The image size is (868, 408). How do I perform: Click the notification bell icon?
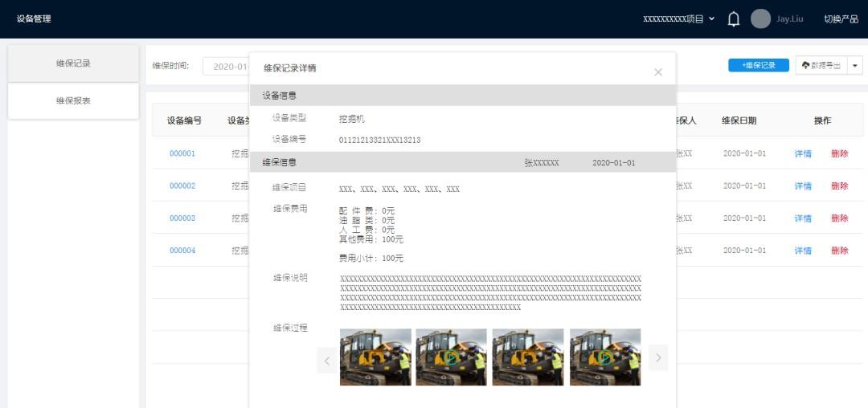(733, 19)
